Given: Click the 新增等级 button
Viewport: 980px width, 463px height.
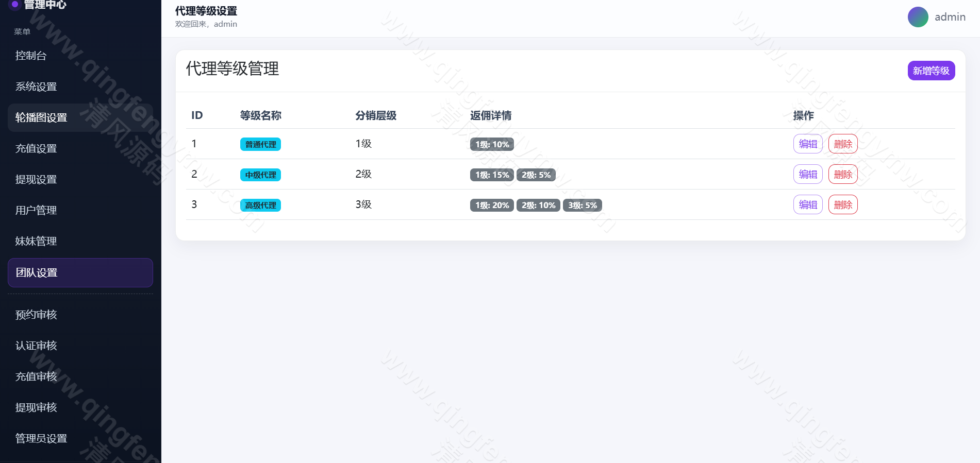Looking at the screenshot, I should click(x=931, y=71).
